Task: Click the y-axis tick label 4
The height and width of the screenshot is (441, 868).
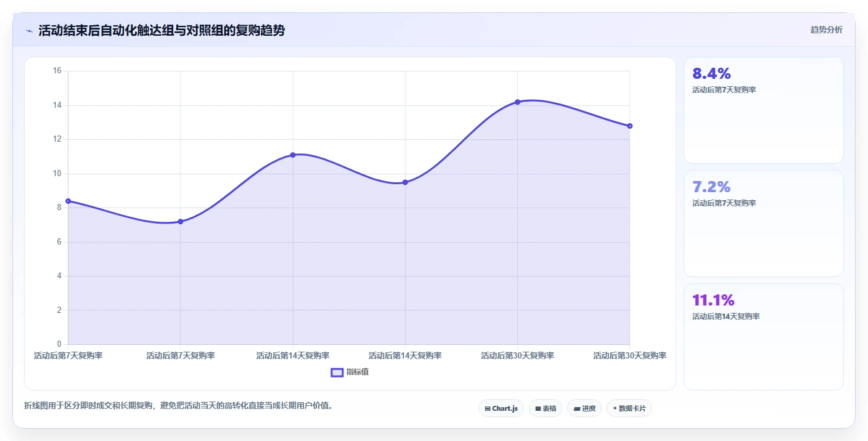Action: point(59,276)
